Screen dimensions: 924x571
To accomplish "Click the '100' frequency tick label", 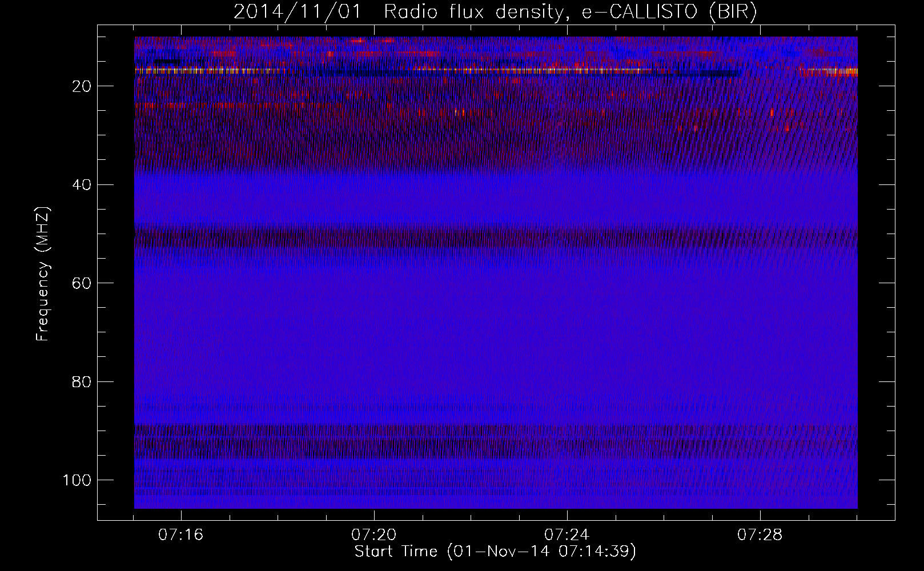I will [x=77, y=480].
